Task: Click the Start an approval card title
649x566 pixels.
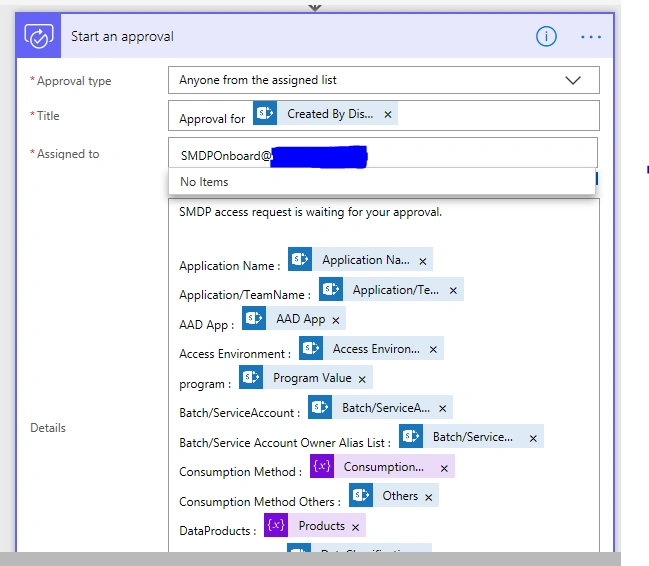Action: click(122, 36)
